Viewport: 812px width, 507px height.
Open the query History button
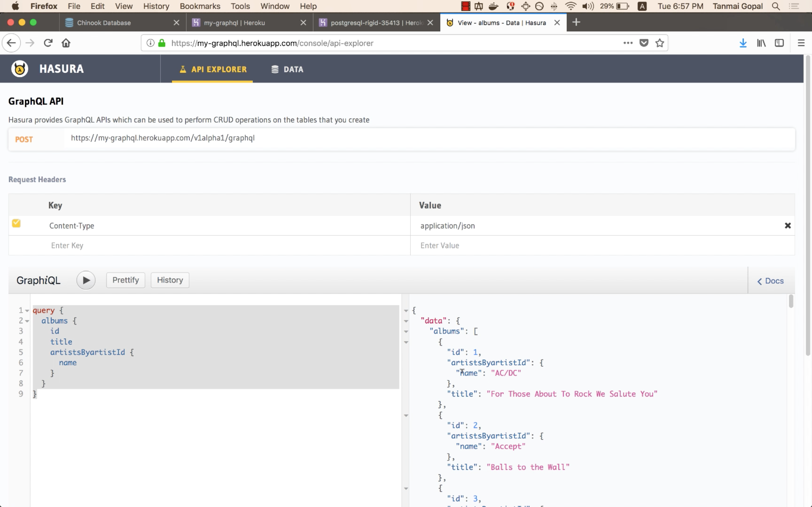pos(170,280)
